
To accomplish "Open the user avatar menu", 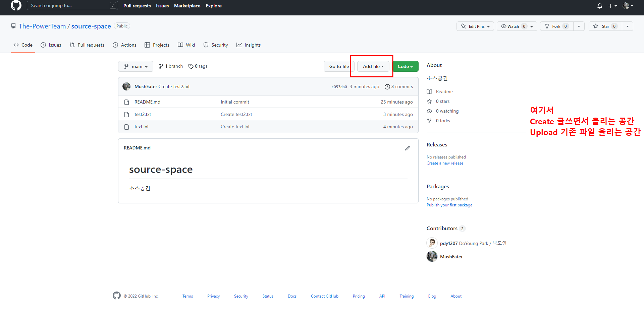I will click(628, 6).
